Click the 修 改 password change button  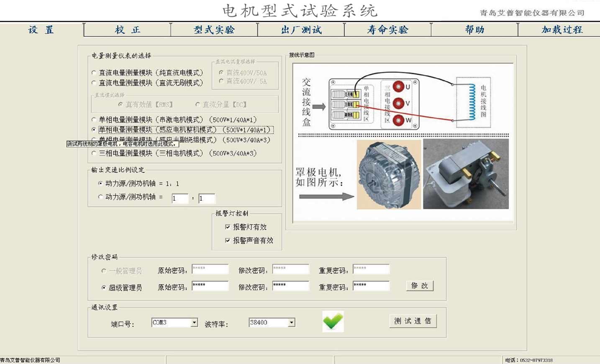(419, 286)
